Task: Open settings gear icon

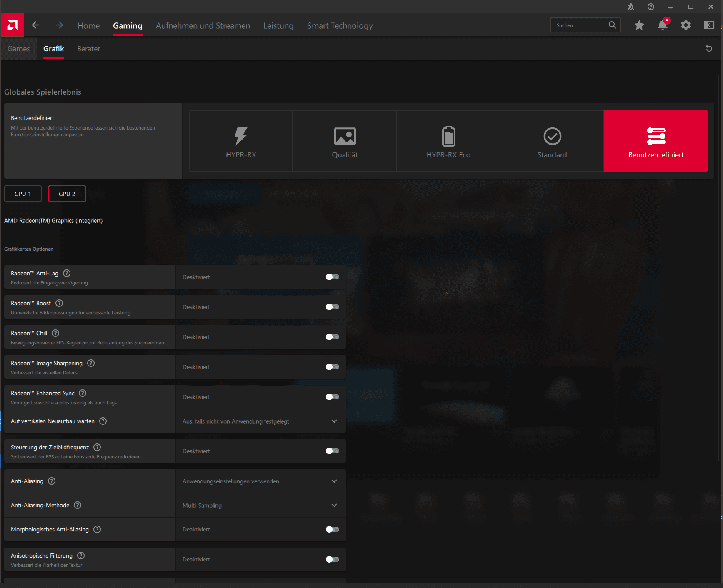Action: click(x=686, y=25)
